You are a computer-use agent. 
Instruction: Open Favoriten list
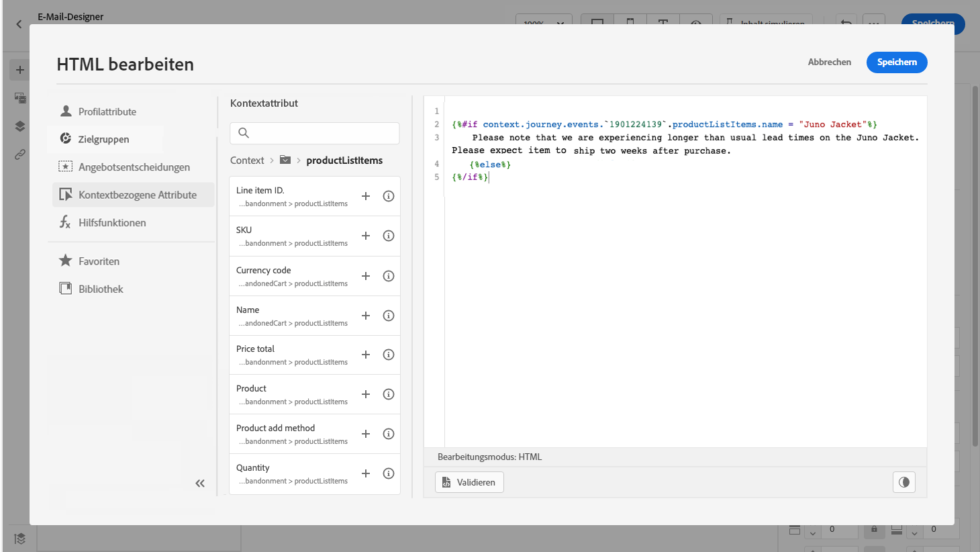coord(99,261)
